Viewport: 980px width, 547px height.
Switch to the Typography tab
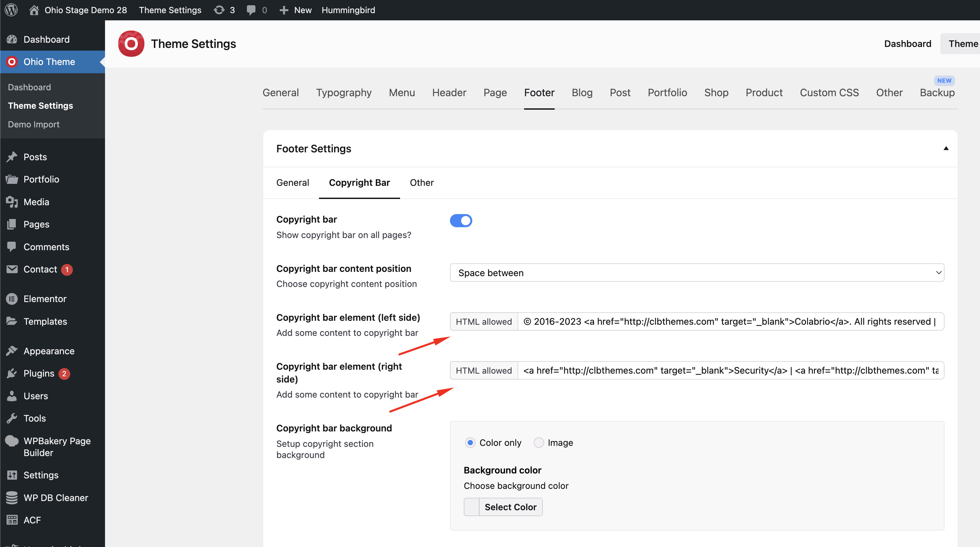tap(344, 93)
